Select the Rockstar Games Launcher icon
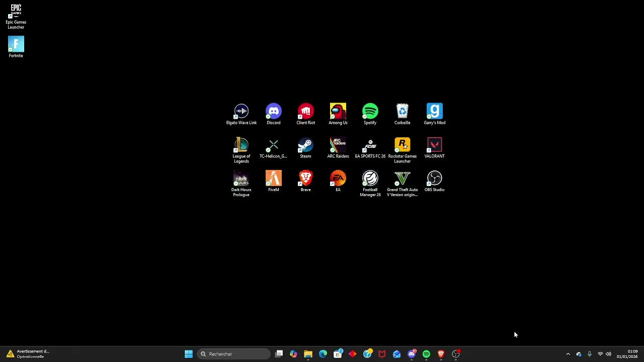The image size is (644, 362). 402,150
